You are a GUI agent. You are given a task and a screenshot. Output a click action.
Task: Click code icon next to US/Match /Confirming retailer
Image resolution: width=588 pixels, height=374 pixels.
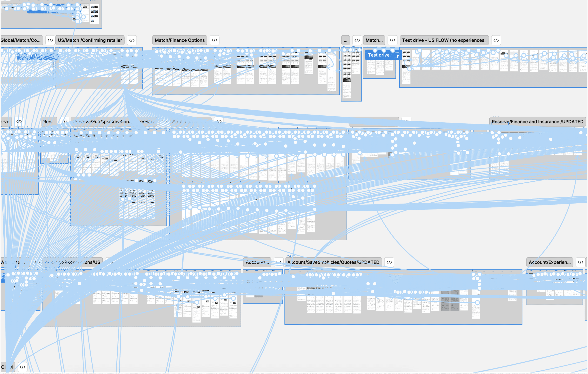pos(132,40)
